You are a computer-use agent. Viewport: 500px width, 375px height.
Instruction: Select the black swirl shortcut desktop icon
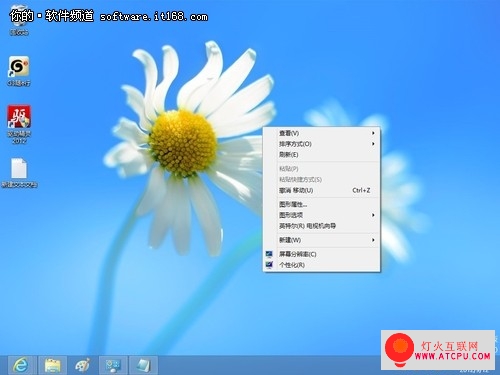tap(19, 71)
